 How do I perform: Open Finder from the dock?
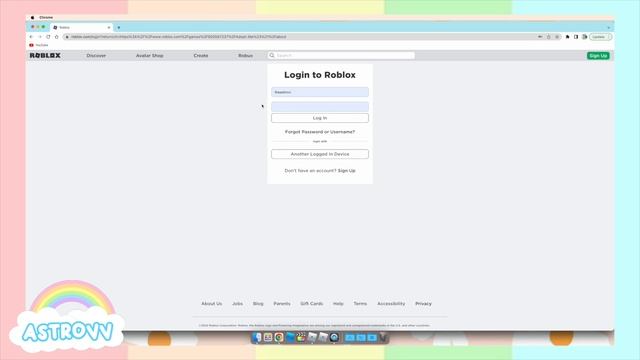pos(257,338)
